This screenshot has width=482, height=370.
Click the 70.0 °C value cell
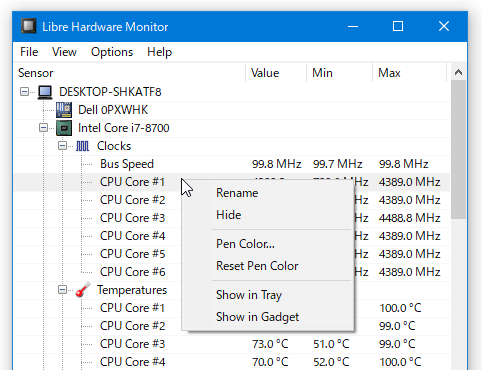click(x=270, y=362)
